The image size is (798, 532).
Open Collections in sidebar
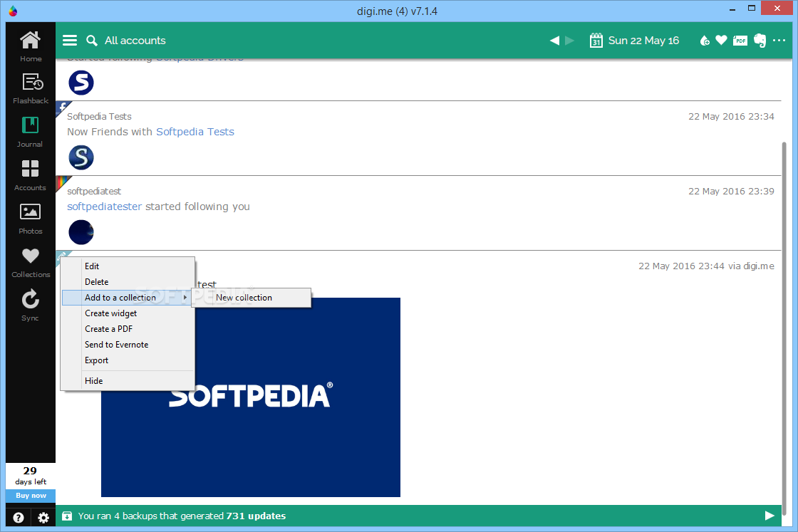point(31,263)
